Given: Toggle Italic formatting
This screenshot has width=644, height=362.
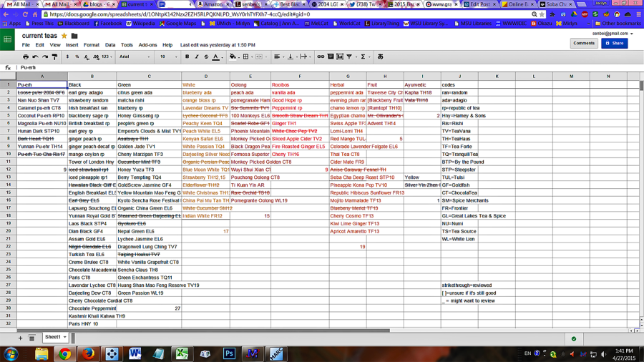Looking at the screenshot, I should 197,57.
